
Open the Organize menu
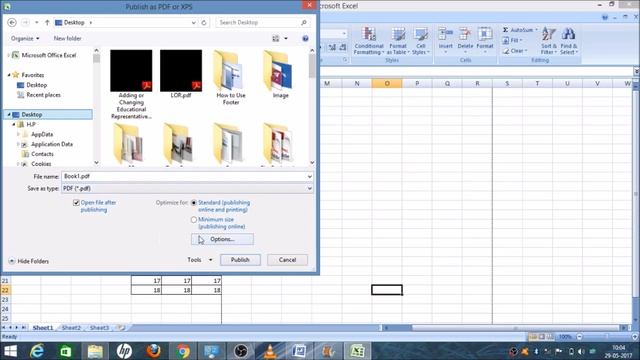click(x=25, y=38)
